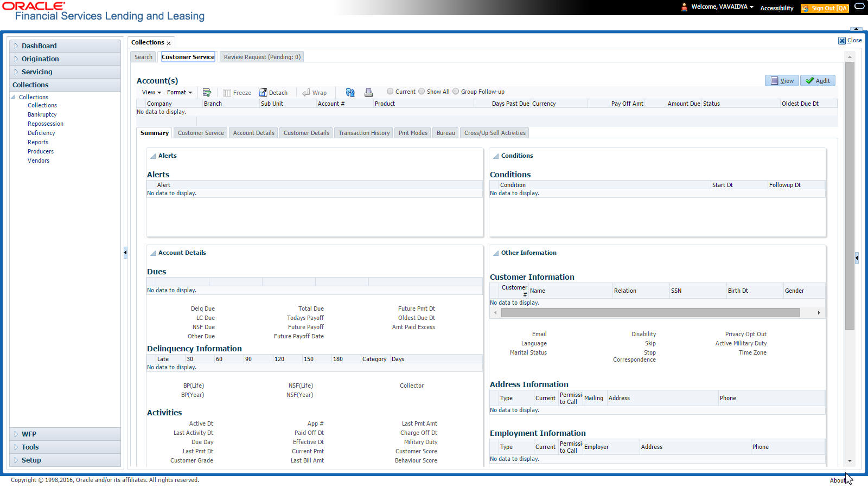Click the Close link at top right
This screenshot has width=868, height=488.
pyautogui.click(x=854, y=40)
